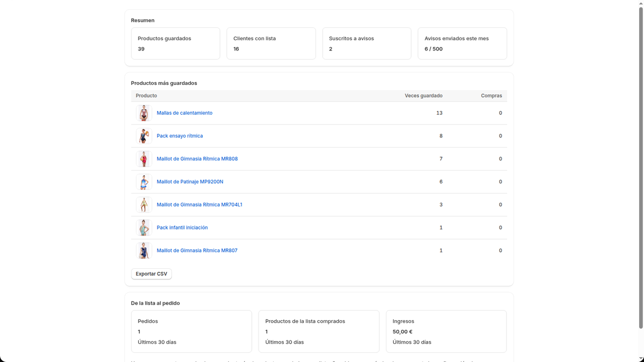Click the 50,00 € revenue value

point(402,331)
